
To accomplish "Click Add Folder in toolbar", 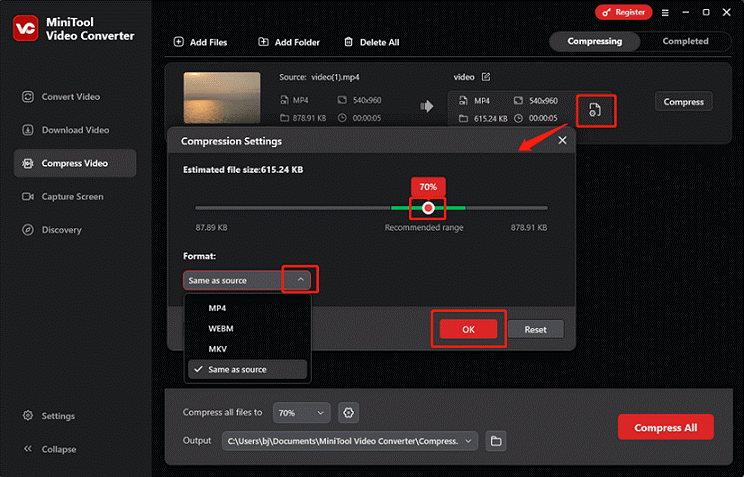I will (289, 42).
